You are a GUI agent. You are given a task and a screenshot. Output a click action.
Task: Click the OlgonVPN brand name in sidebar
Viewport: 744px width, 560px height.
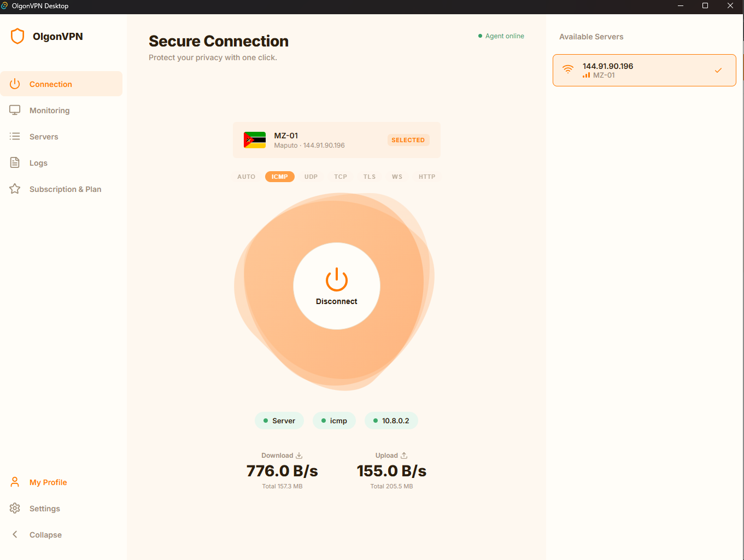[58, 37]
